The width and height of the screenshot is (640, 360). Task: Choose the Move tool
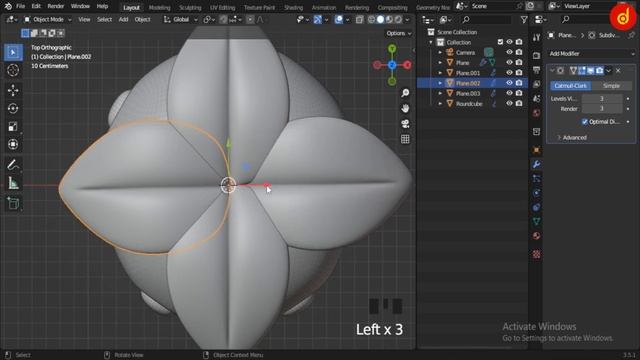point(13,90)
